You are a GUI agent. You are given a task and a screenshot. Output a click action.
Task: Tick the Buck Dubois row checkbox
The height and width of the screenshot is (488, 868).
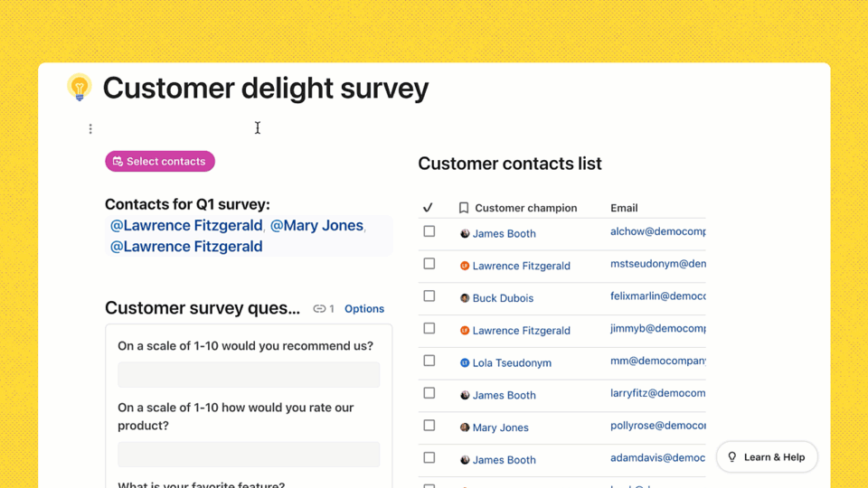pos(429,296)
